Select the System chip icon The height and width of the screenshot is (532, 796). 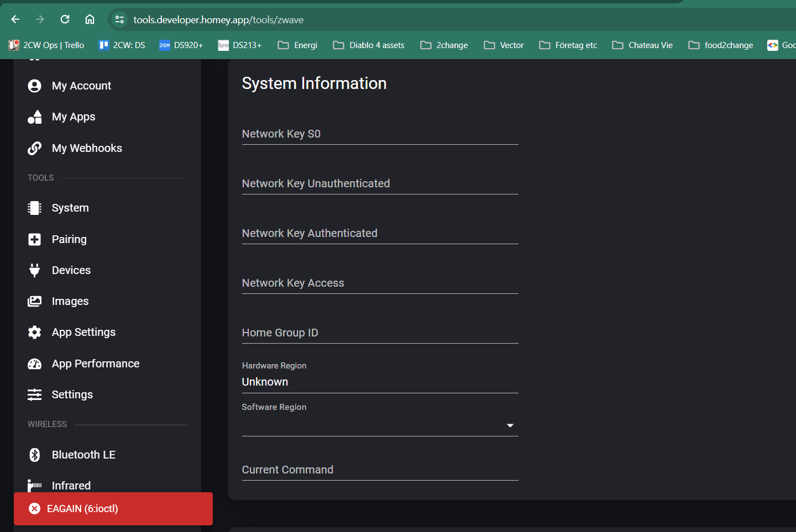34,208
